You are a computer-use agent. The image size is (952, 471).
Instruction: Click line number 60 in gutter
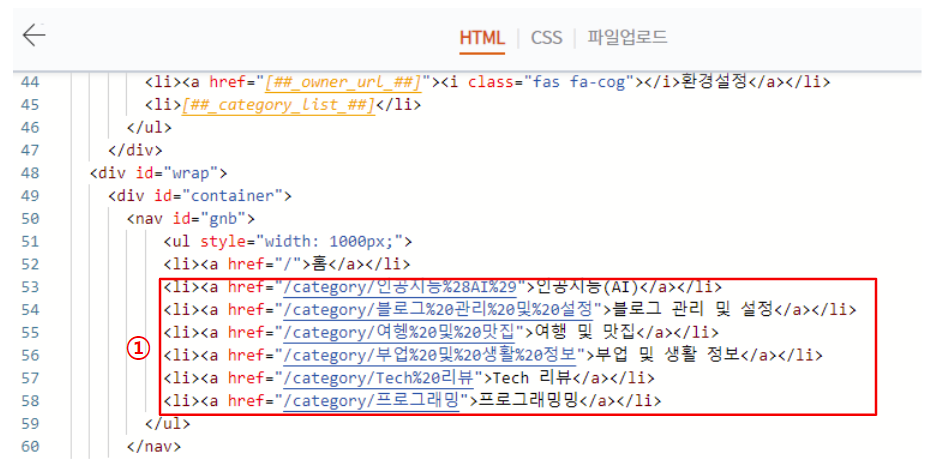pyautogui.click(x=30, y=447)
